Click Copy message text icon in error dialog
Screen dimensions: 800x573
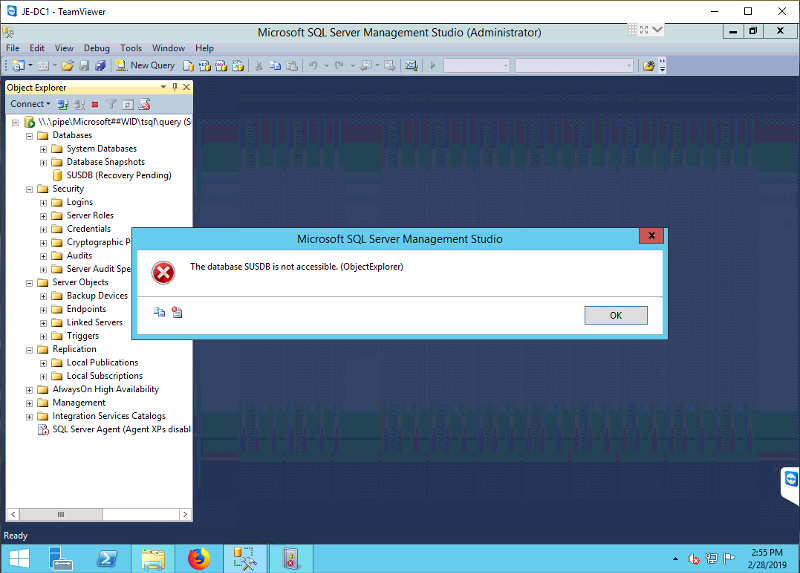pyautogui.click(x=160, y=312)
